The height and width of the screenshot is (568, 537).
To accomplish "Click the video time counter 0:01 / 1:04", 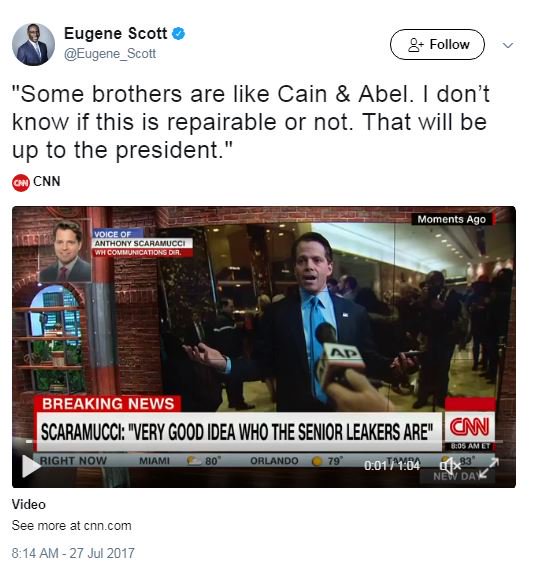I will [391, 465].
